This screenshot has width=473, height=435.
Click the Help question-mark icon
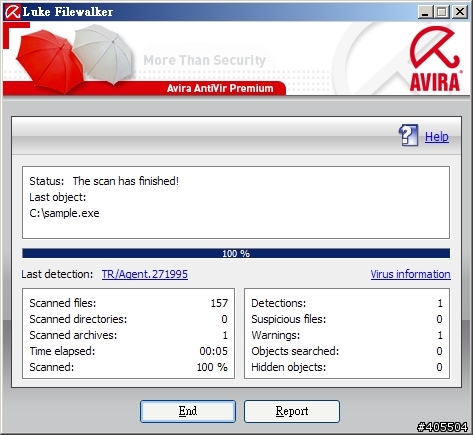408,136
